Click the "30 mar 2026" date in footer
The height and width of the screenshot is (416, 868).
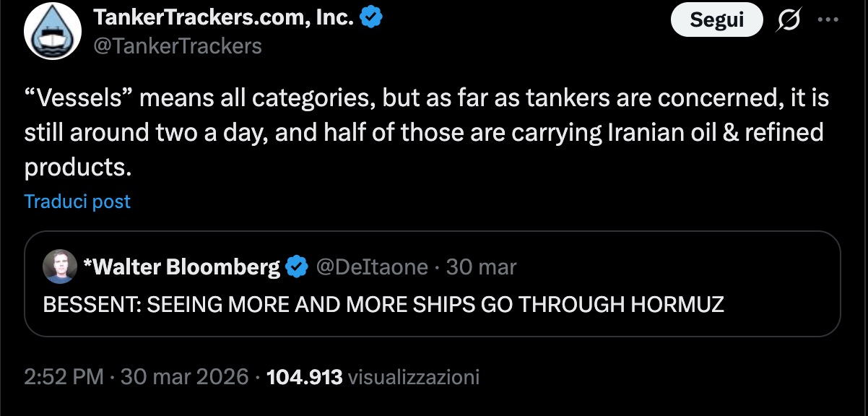coord(185,376)
